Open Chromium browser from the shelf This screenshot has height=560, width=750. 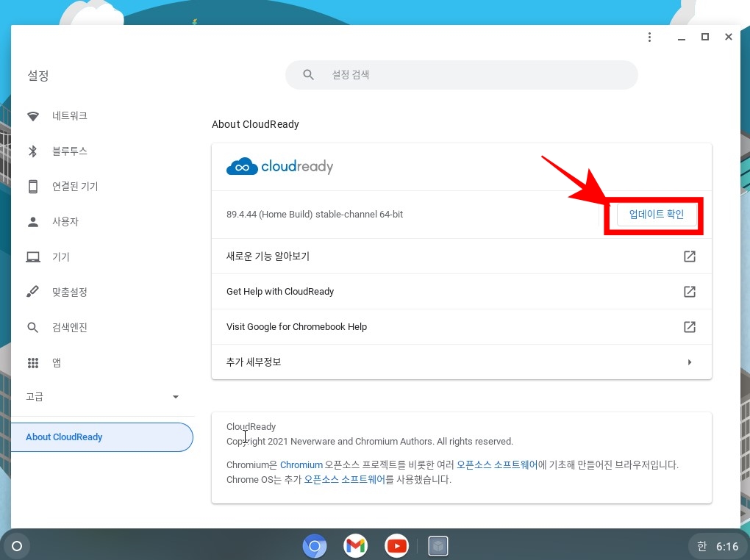(x=314, y=545)
